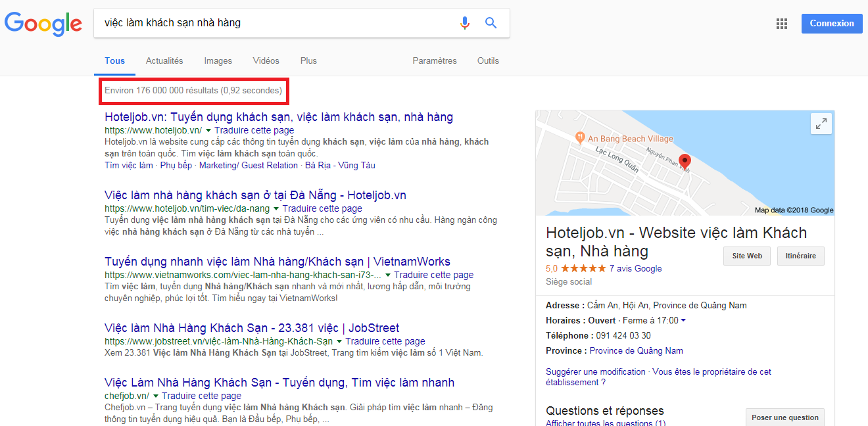Click An Bang Beach Village restaurant icon
Screen dimensions: 868x426
pos(580,138)
